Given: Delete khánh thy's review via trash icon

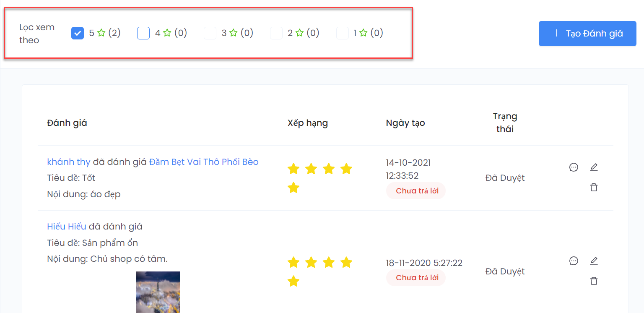Looking at the screenshot, I should pyautogui.click(x=594, y=187).
